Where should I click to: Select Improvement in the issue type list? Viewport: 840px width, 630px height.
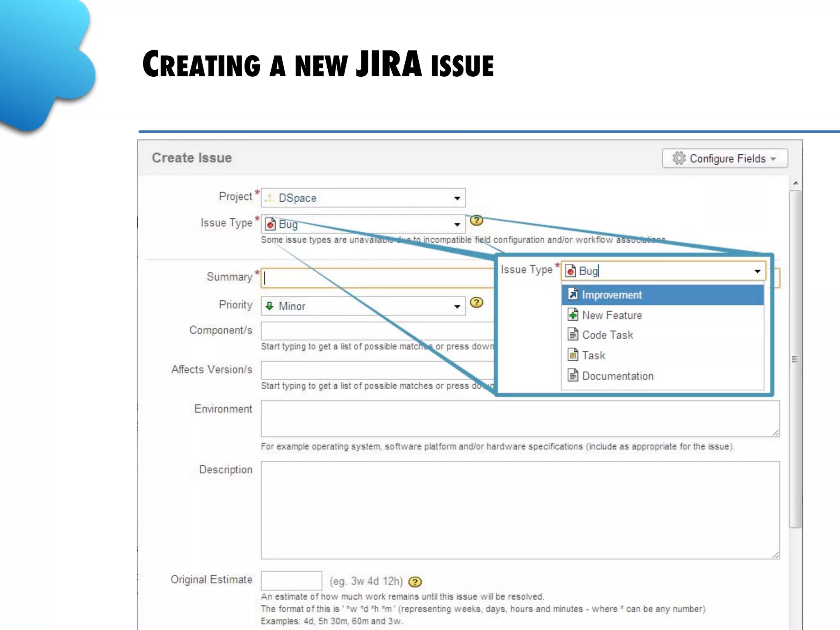coord(662,295)
